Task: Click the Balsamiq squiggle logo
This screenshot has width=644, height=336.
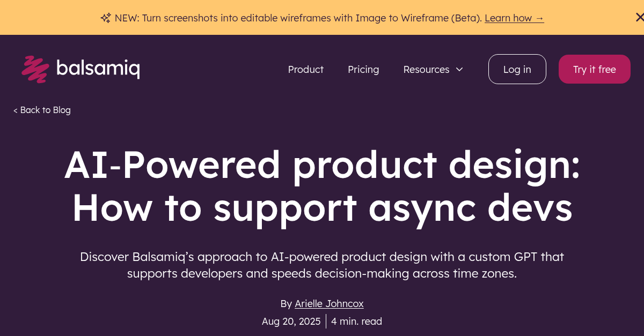Action: click(x=34, y=69)
